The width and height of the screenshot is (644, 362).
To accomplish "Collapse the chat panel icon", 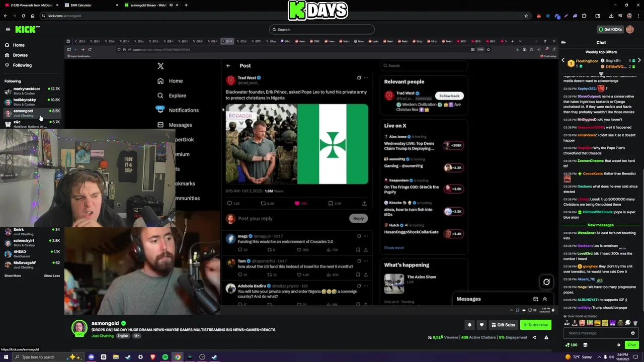I will pyautogui.click(x=563, y=43).
